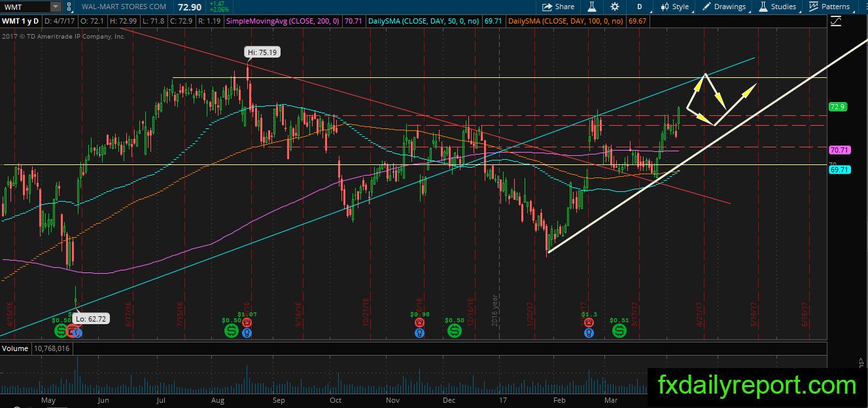Click May red earnings icon beside dividend
This screenshot has height=408, width=868.
pyautogui.click(x=71, y=331)
